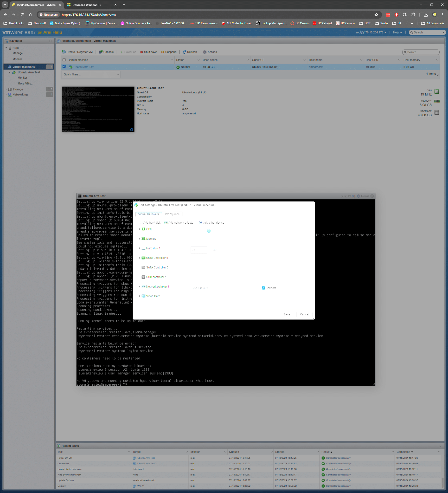This screenshot has height=493, width=448.
Task: Collapse the Navigator panel
Action: tap(51, 41)
